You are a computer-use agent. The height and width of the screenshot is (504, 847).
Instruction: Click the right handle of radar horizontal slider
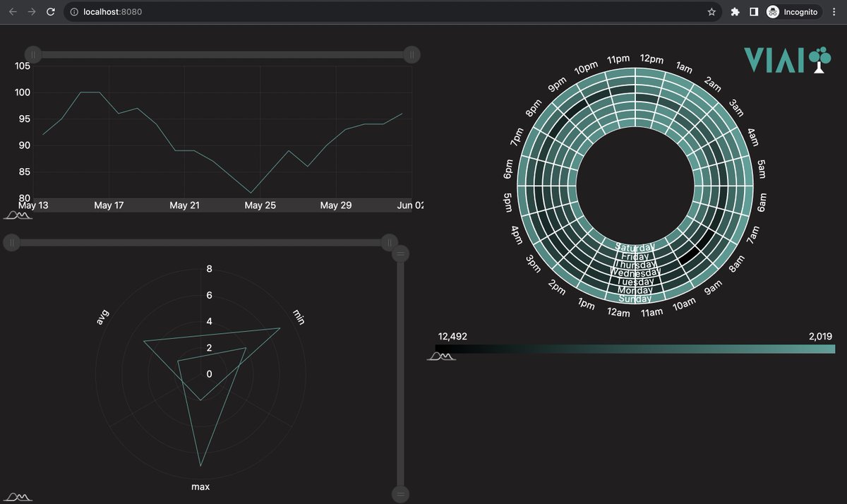(x=389, y=243)
